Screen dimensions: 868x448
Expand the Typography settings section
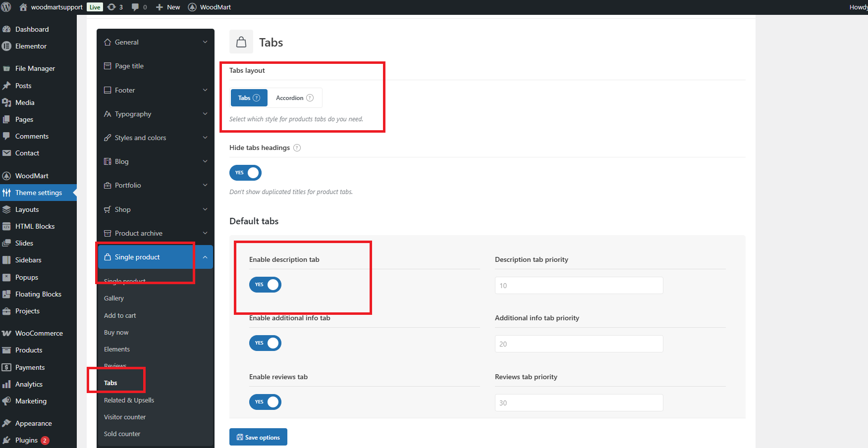[x=156, y=114]
